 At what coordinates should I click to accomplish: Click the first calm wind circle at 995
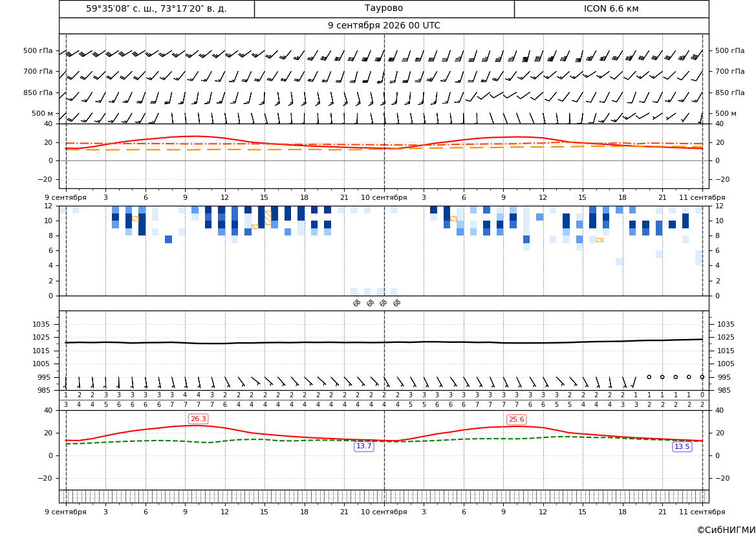coord(649,377)
